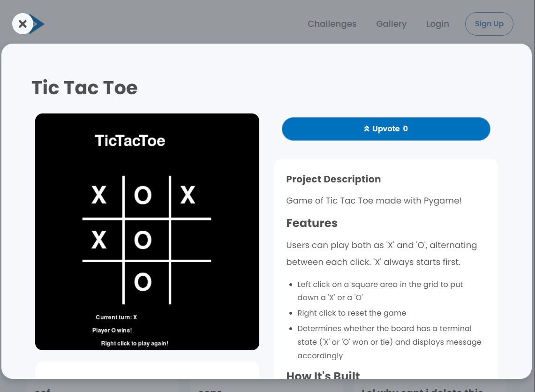Open the Challenges page
Screen dimensions: 535x392
(x=332, y=24)
